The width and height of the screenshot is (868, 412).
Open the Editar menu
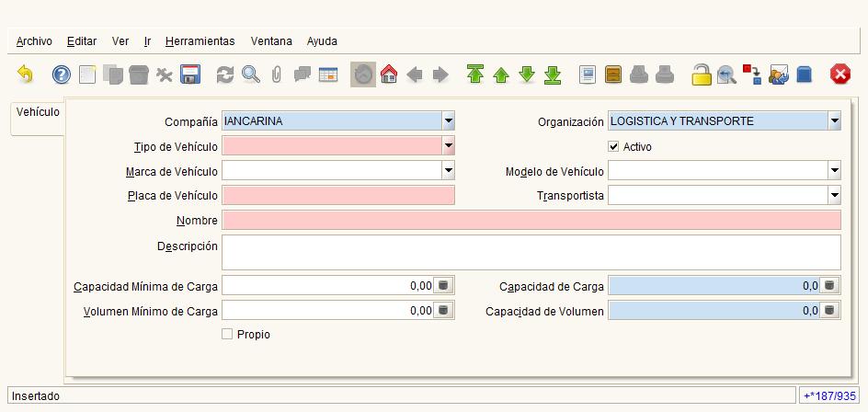click(82, 41)
